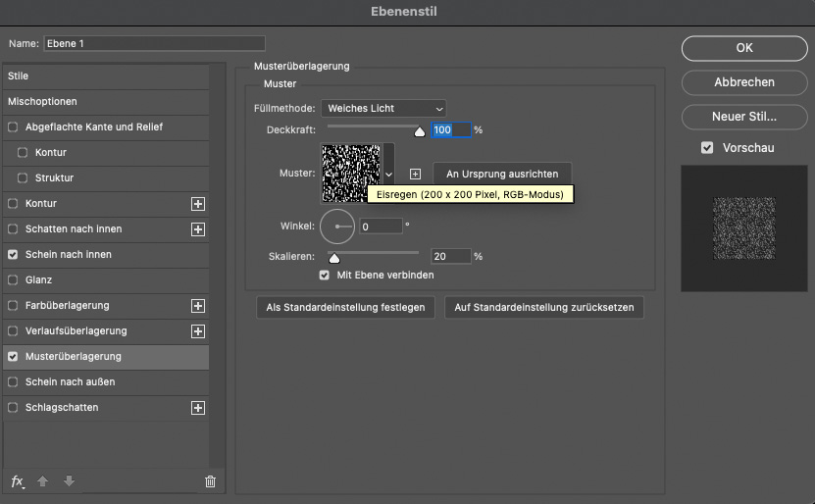Delete effect with the trash icon
This screenshot has width=815, height=504.
click(x=210, y=481)
